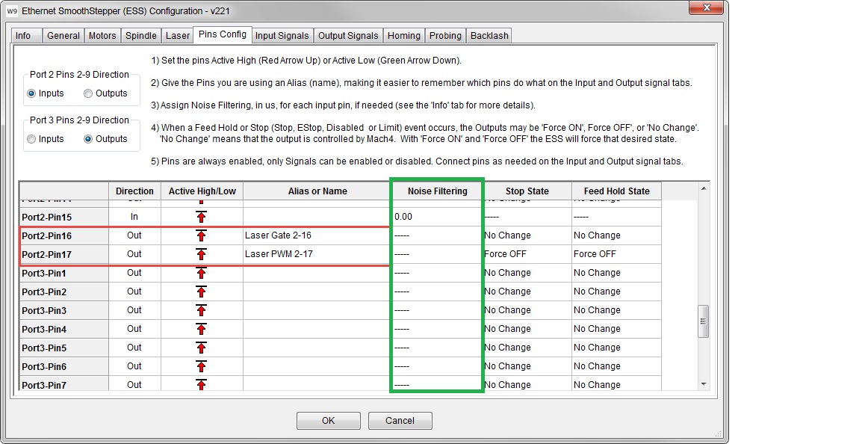This screenshot has height=444, width=868.
Task: Click the Alias or Name column header
Action: pos(317,191)
